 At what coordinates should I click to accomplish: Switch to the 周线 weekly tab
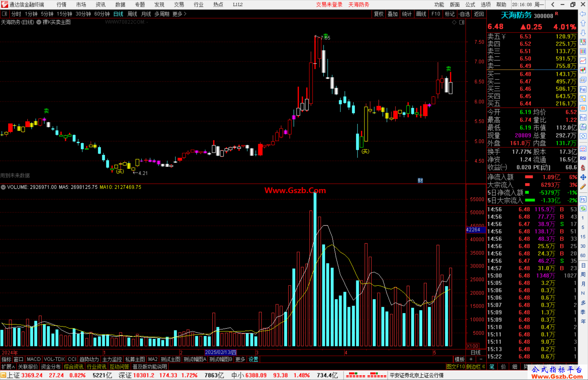(132, 14)
